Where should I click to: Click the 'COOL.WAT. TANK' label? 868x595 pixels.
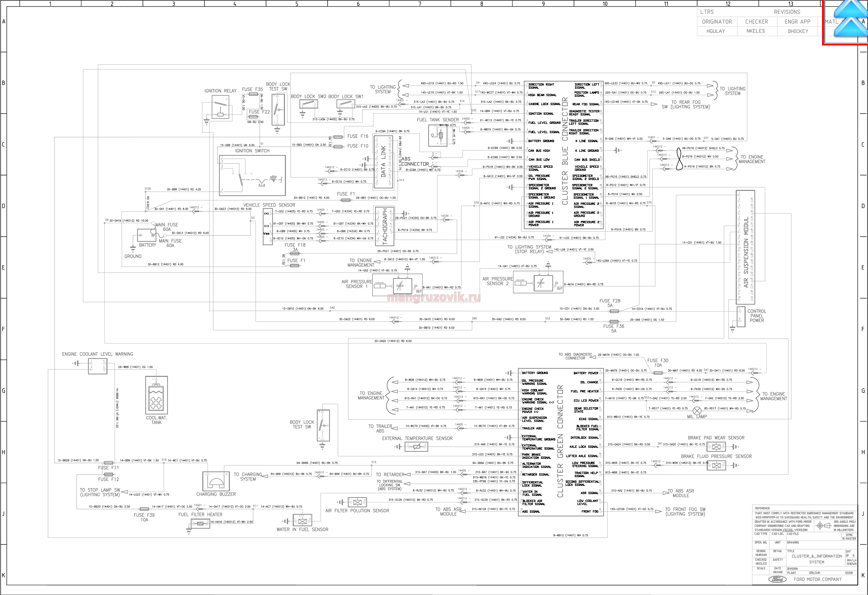(157, 420)
